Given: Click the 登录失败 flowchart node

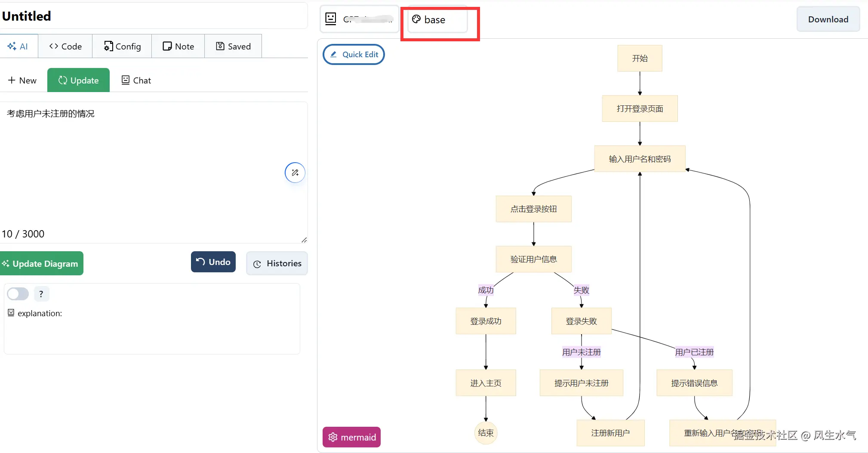Looking at the screenshot, I should point(581,321).
